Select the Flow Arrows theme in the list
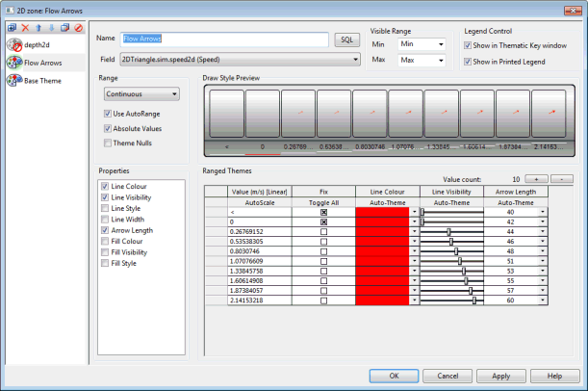Image resolution: width=588 pixels, height=391 pixels. [x=43, y=63]
